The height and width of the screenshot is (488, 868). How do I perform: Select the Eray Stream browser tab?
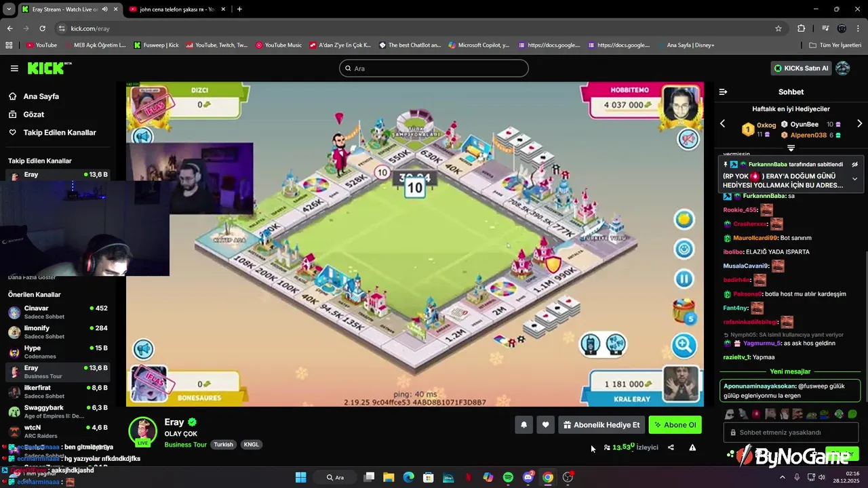(66, 9)
